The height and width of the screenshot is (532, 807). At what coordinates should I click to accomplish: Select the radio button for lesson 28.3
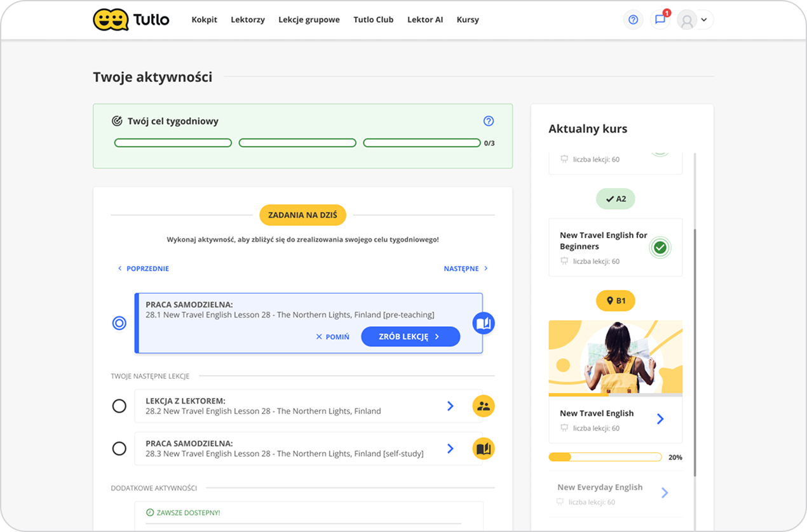pos(119,449)
